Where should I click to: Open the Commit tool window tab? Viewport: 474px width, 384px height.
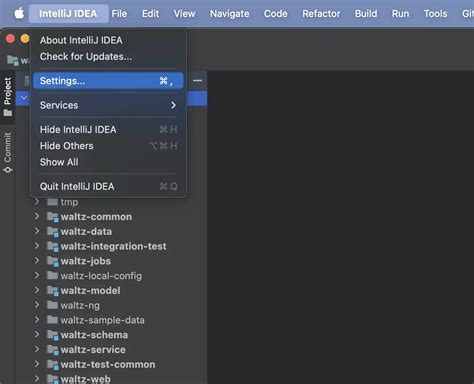pyautogui.click(x=8, y=153)
